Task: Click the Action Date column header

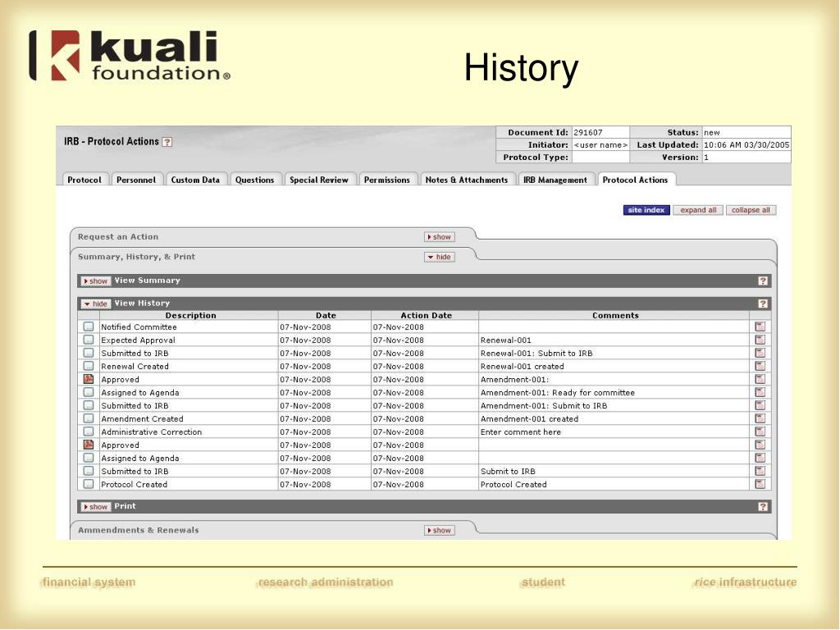Action: [x=427, y=316]
